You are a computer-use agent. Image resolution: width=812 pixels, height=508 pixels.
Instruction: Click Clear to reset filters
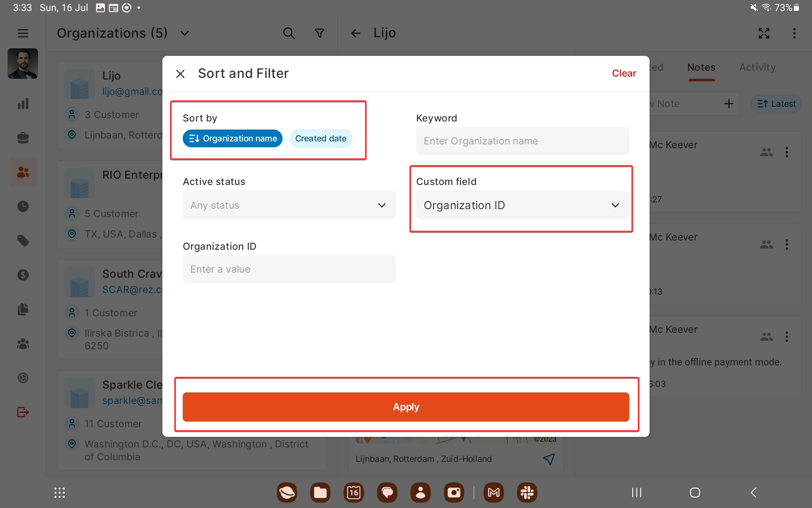623,73
